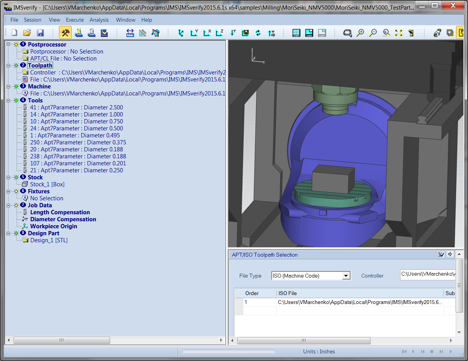
Task: Click the isometric axis view icon
Action: 181,33
